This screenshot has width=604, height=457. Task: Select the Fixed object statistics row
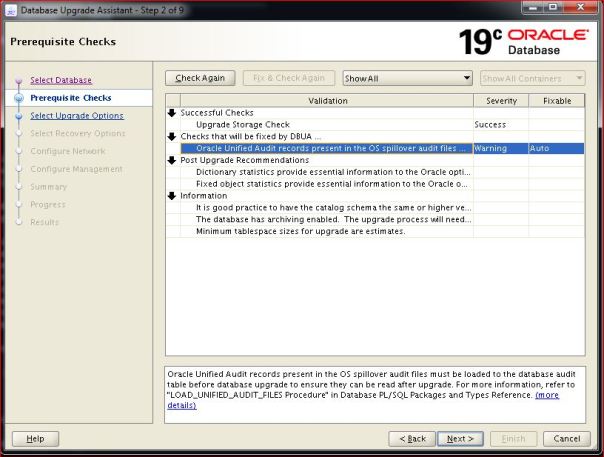[x=330, y=184]
